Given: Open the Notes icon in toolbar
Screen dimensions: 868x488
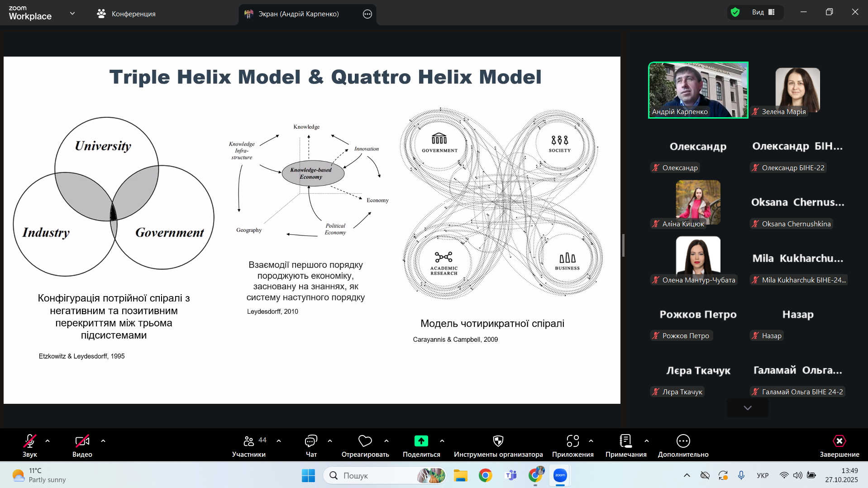Looking at the screenshot, I should pyautogui.click(x=625, y=441).
